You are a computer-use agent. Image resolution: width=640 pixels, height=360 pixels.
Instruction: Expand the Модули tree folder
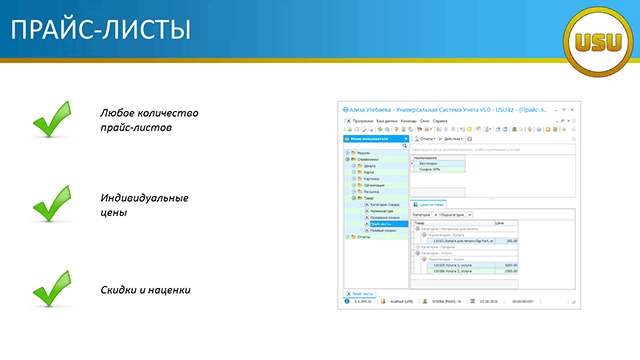tap(347, 153)
